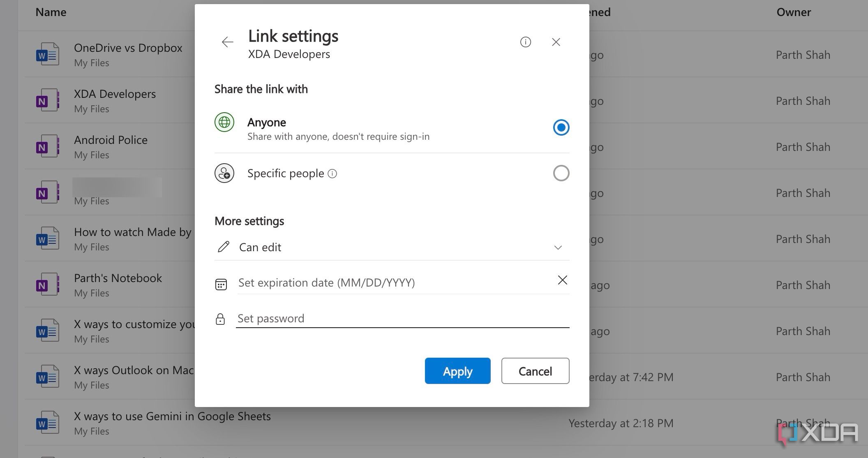Click the back arrow navigation icon
The height and width of the screenshot is (458, 868).
[227, 42]
